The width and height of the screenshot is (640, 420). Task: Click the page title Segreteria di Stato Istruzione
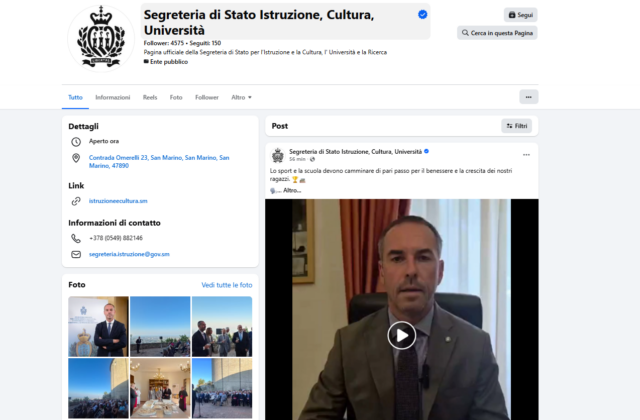coord(259,22)
